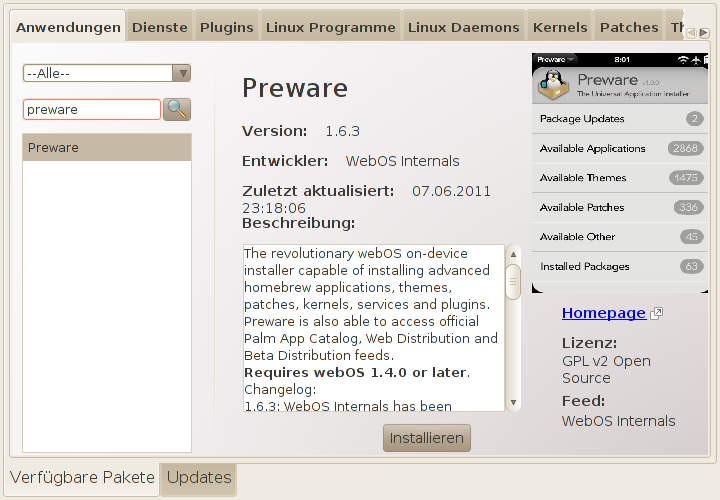Screen dimensions: 720x500
Task: Click the magnifier search button
Action: (x=177, y=109)
